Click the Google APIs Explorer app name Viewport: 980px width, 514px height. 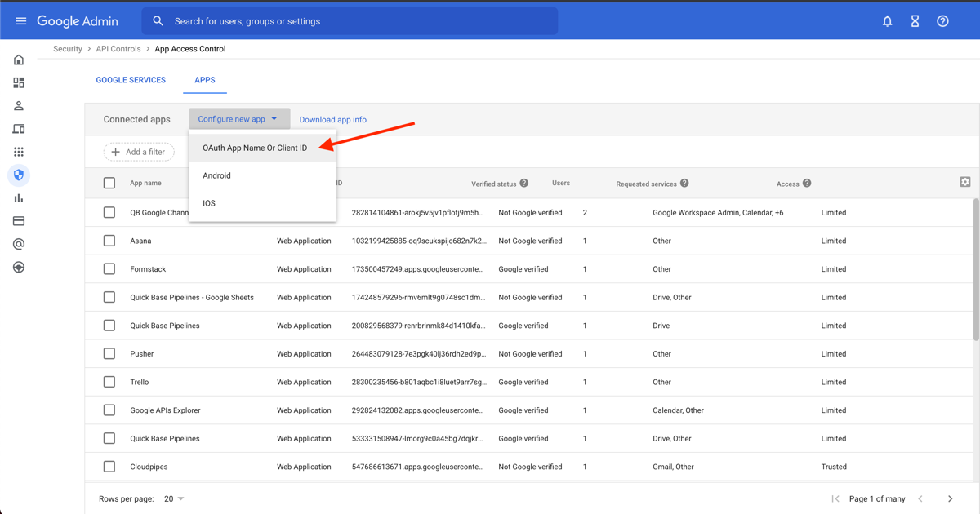coord(165,410)
